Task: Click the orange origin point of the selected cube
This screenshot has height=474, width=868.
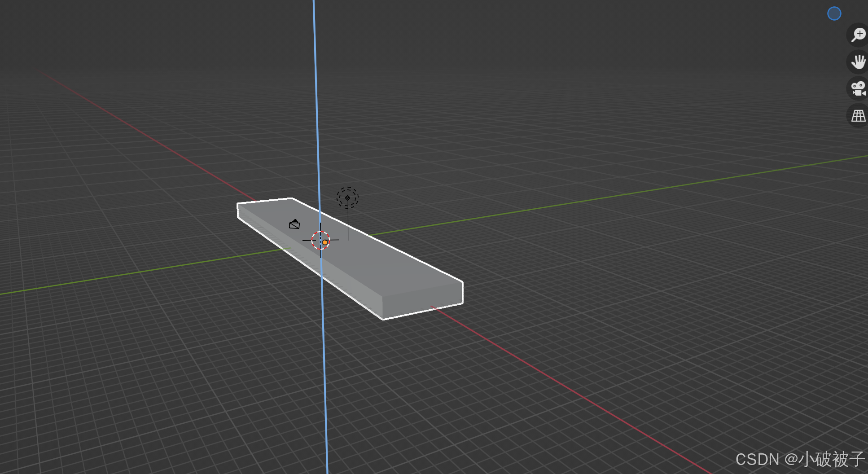Action: (325, 242)
